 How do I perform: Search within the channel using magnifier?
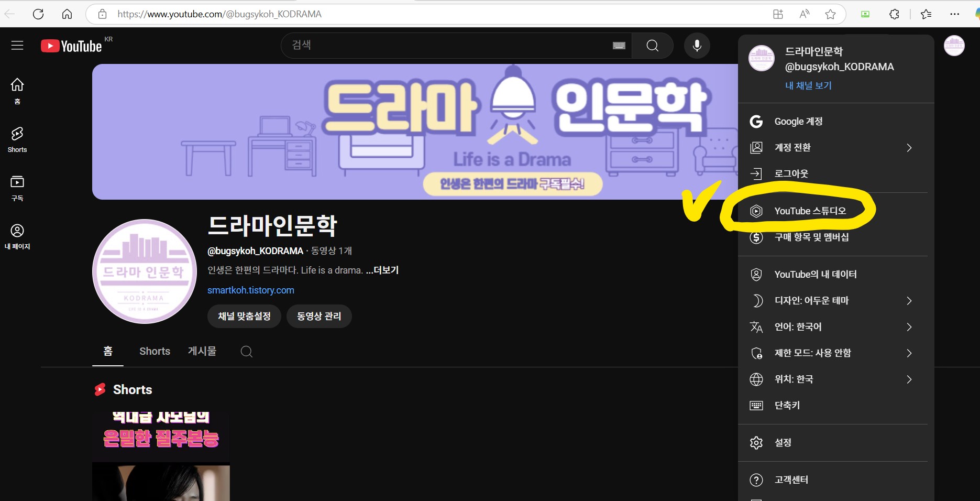pos(247,352)
